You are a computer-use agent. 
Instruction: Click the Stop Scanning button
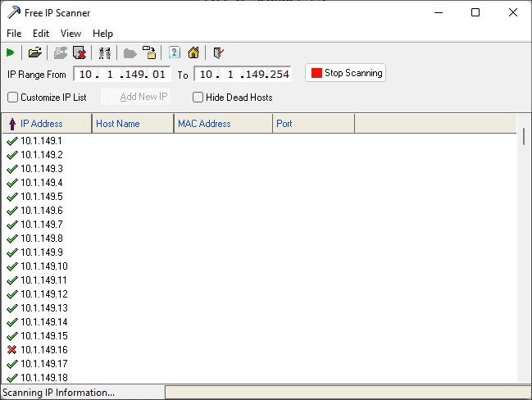pyautogui.click(x=345, y=73)
